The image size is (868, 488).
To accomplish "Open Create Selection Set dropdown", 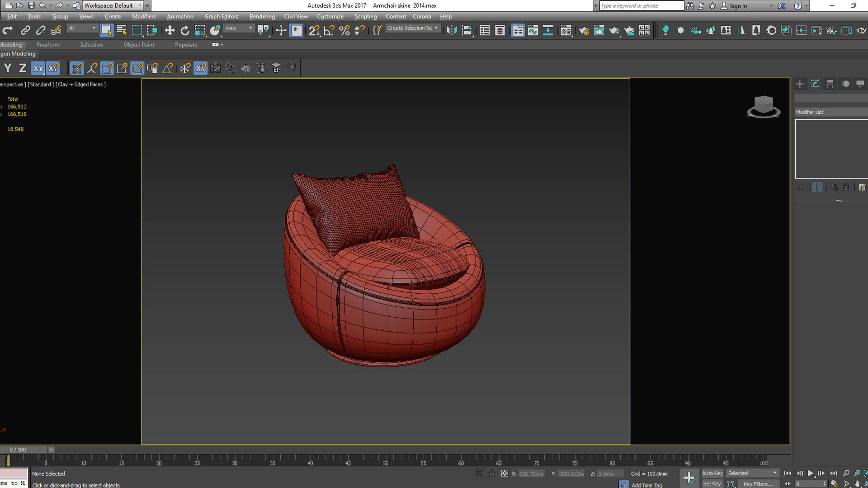I will click(412, 28).
